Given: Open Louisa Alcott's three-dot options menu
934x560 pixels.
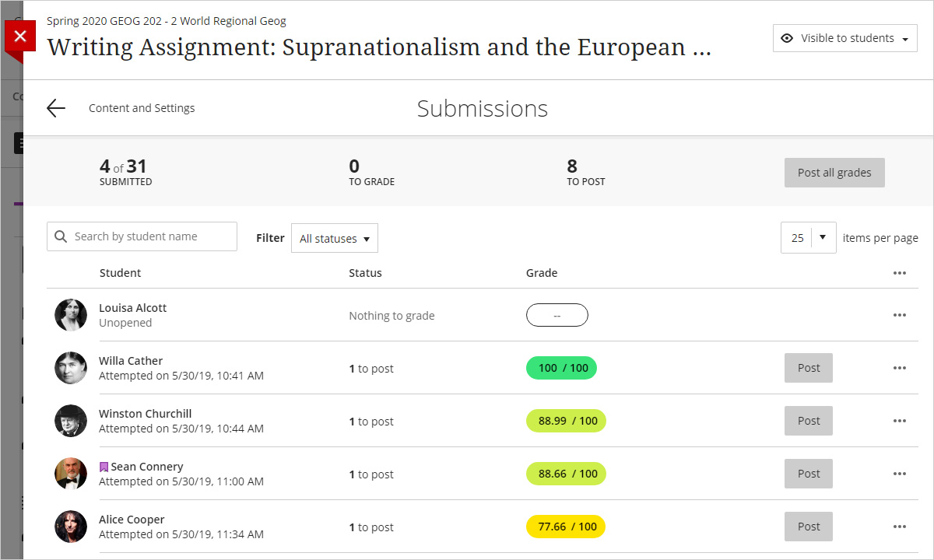Looking at the screenshot, I should pos(900,315).
